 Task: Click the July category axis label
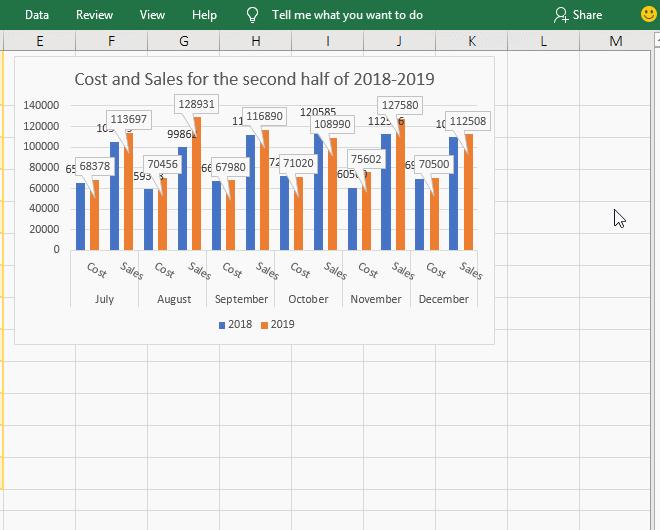104,299
